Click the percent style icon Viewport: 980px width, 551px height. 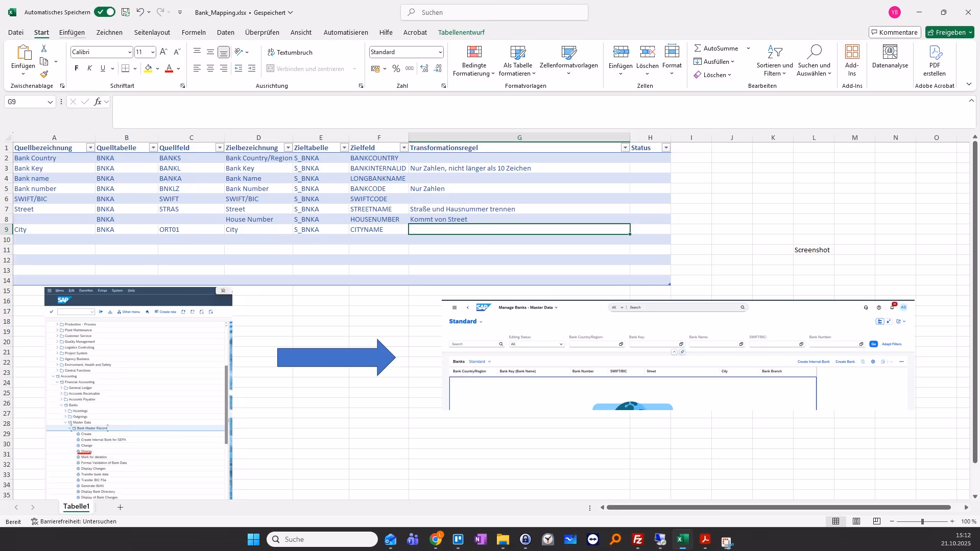tap(396, 68)
